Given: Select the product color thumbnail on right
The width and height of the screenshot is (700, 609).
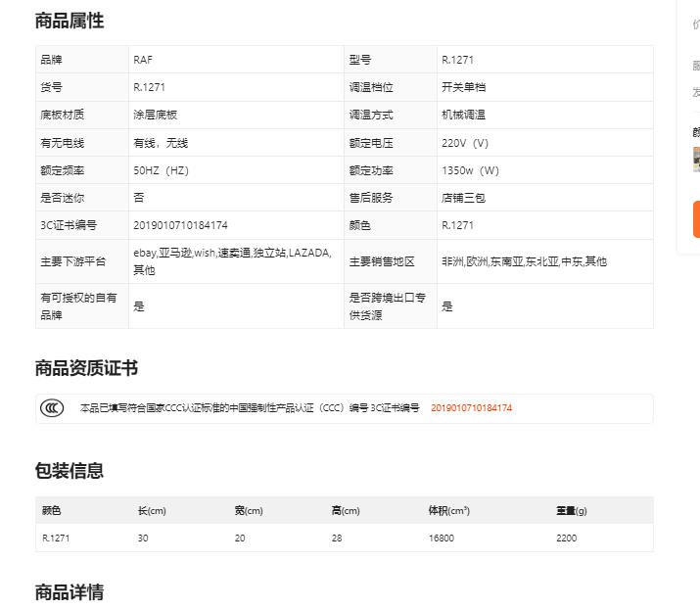Looking at the screenshot, I should 696,159.
